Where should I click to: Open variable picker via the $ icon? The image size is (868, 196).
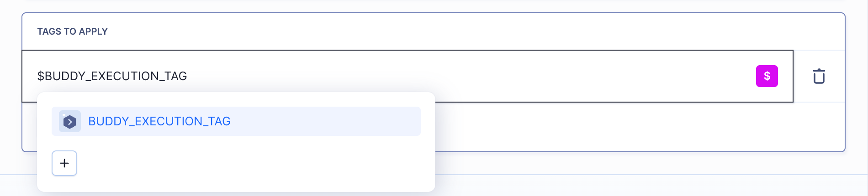click(767, 76)
